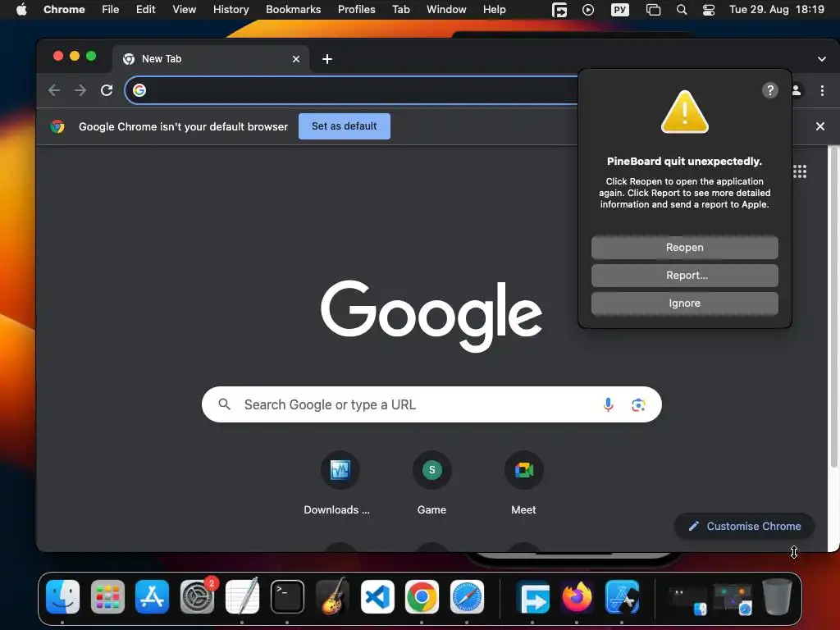
Task: Click the help question mark in crash dialog
Action: [769, 90]
